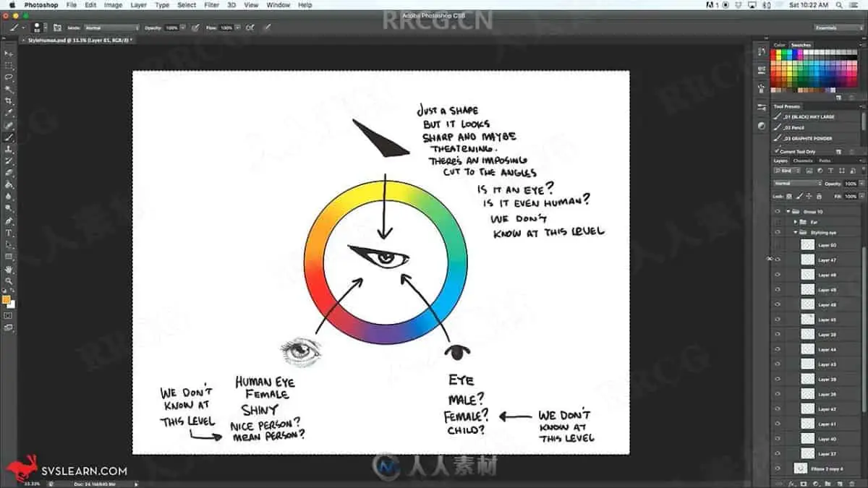Select the Rectangular Marquee tool
The height and width of the screenshot is (488, 868).
point(9,65)
